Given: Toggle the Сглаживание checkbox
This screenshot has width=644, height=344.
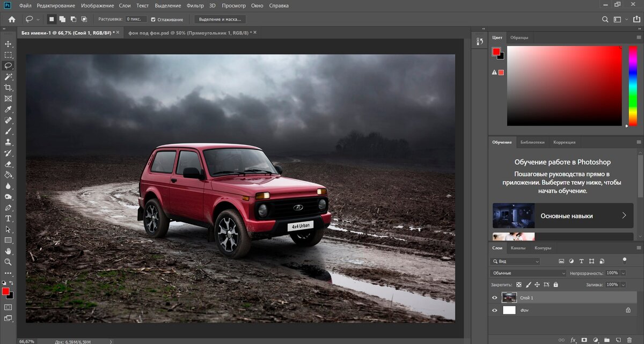Looking at the screenshot, I should click(153, 19).
